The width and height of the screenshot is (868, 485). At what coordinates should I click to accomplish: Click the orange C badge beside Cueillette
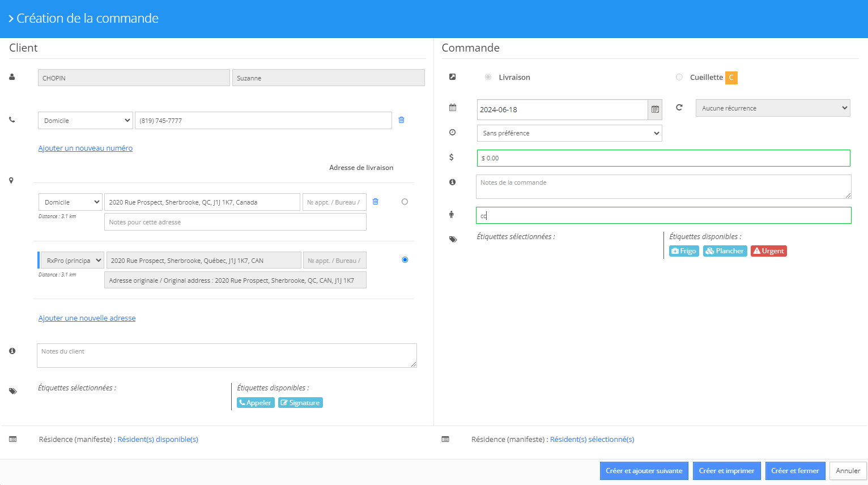coord(731,78)
